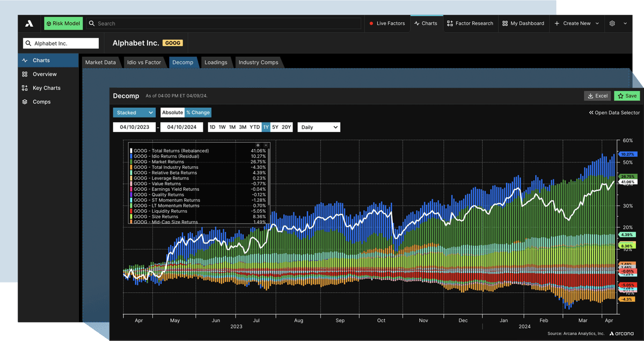Click the magnifier in Alphabet Inc. box
This screenshot has height=341, width=644.
(x=28, y=43)
